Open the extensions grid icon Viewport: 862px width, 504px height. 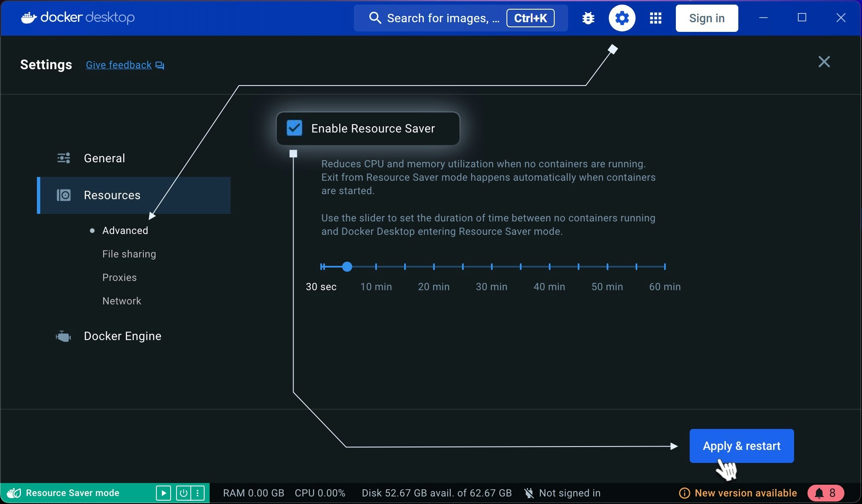point(655,18)
